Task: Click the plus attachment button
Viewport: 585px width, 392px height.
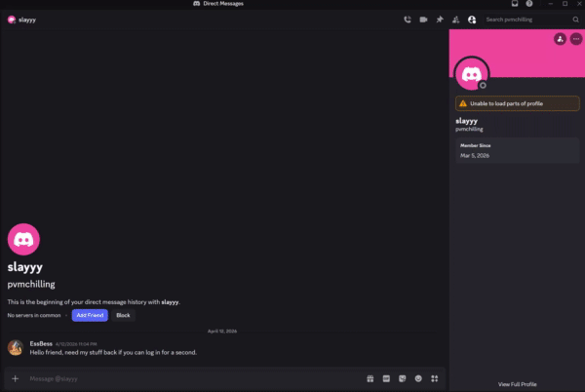Action: click(x=15, y=377)
